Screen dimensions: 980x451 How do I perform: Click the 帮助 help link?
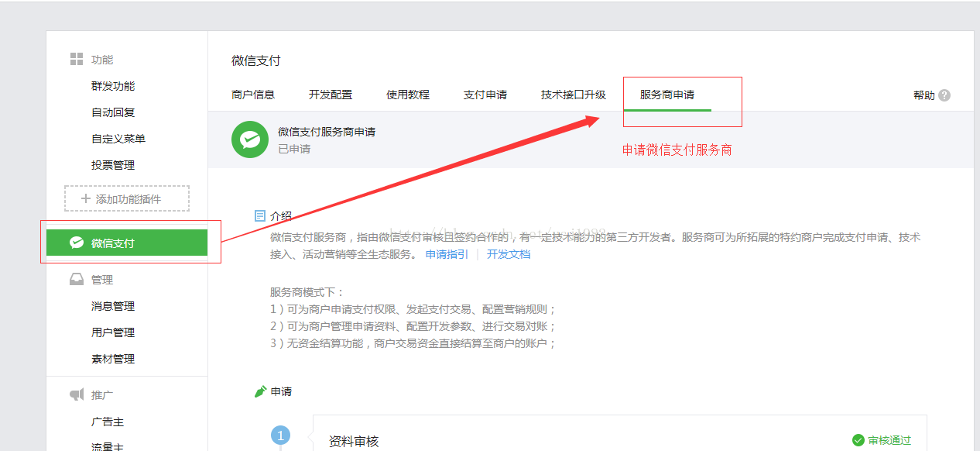pos(924,95)
